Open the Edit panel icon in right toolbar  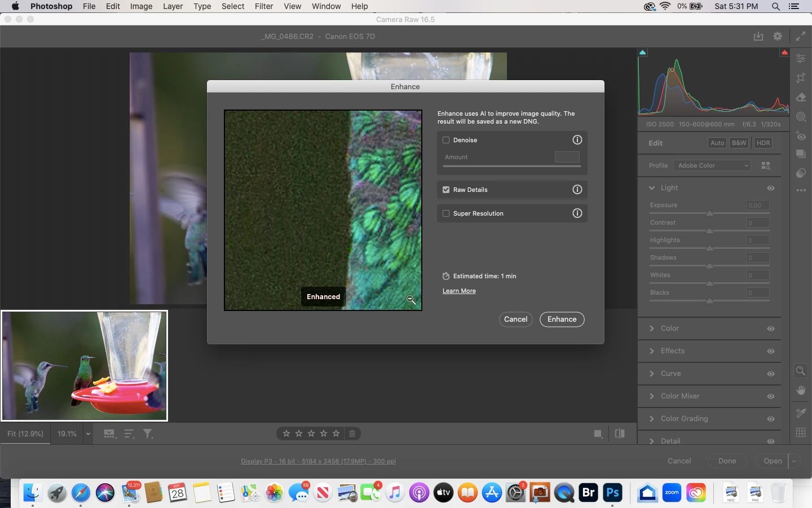tap(801, 59)
